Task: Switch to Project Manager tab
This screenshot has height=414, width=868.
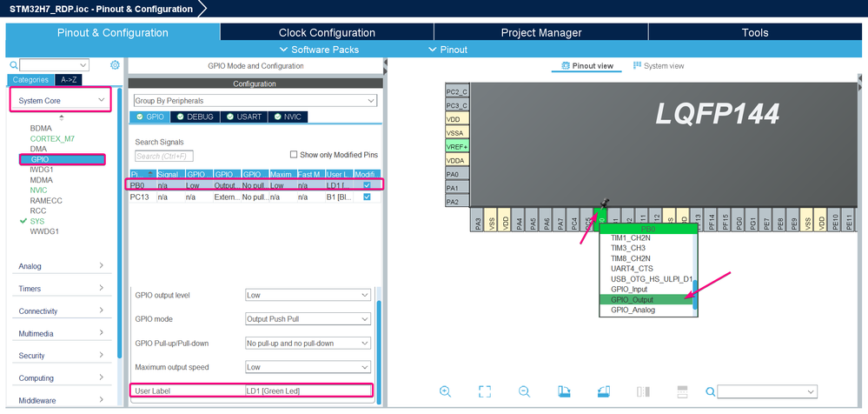Action: point(540,33)
